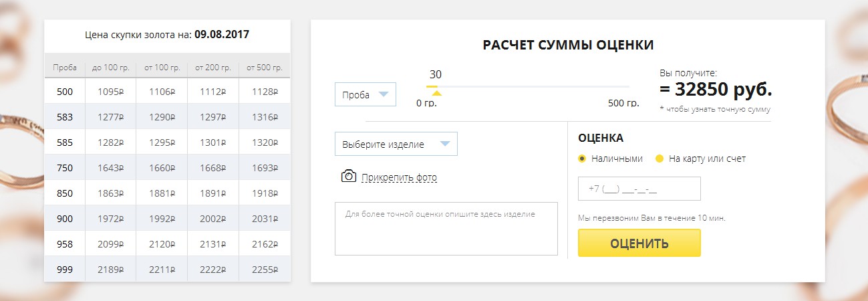868x301 pixels.
Task: Expand the Выберите изделие dropdown
Action: [396, 144]
